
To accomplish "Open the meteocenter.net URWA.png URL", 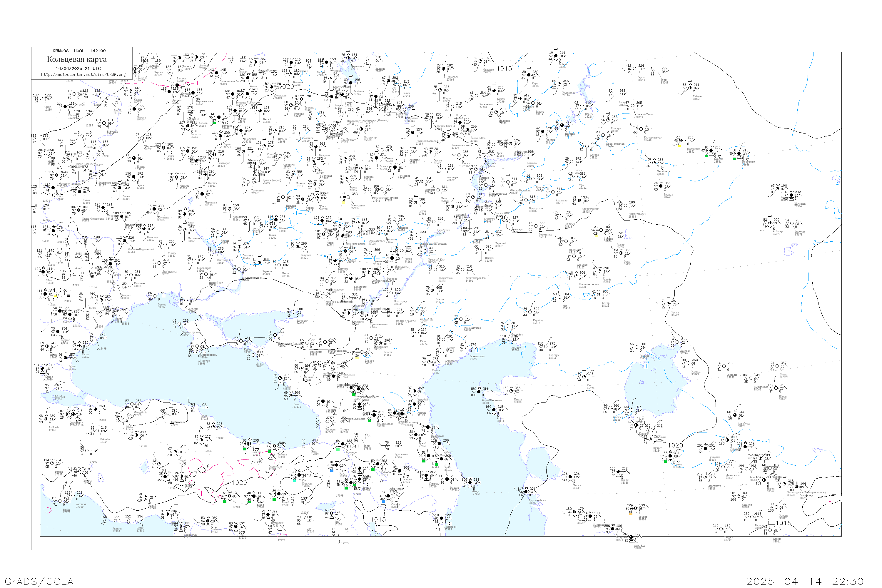I will [83, 75].
